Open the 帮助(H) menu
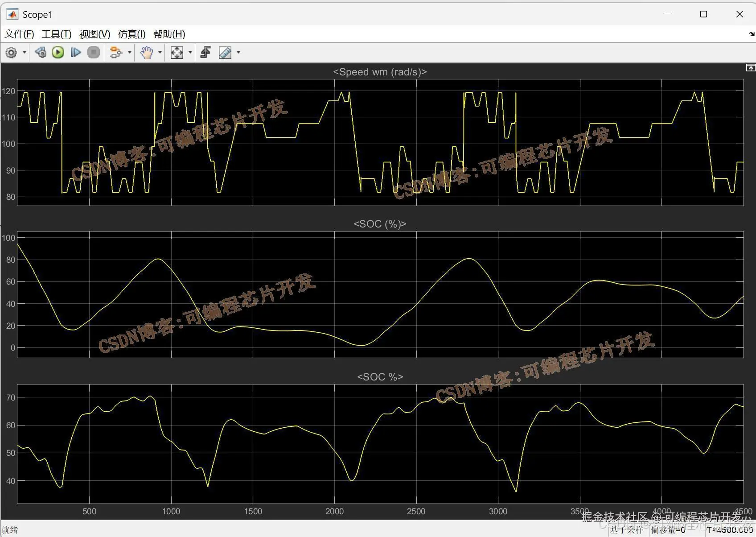The image size is (756, 537). [x=169, y=34]
